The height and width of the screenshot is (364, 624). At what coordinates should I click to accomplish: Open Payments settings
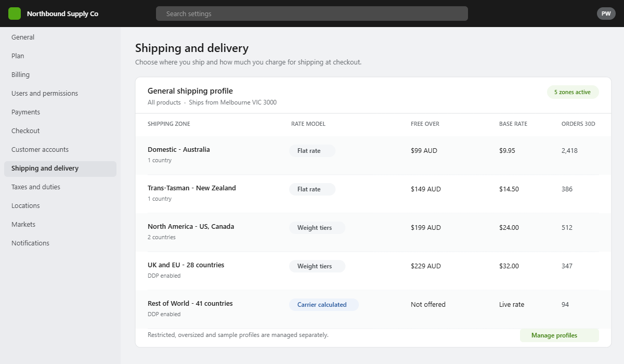[x=60, y=112]
